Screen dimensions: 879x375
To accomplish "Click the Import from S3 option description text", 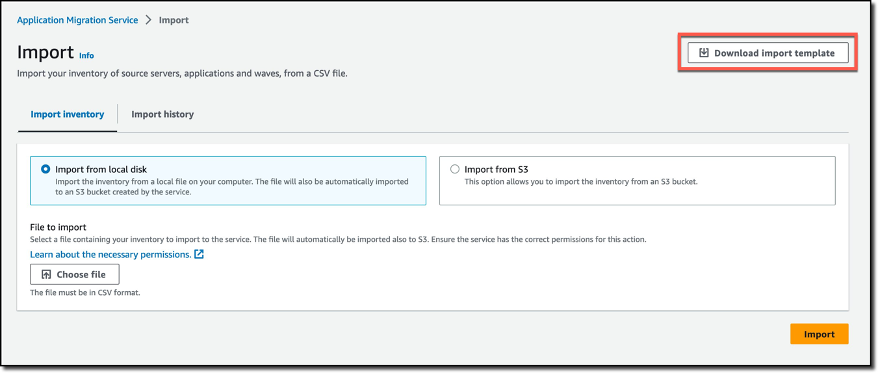I will (x=581, y=182).
